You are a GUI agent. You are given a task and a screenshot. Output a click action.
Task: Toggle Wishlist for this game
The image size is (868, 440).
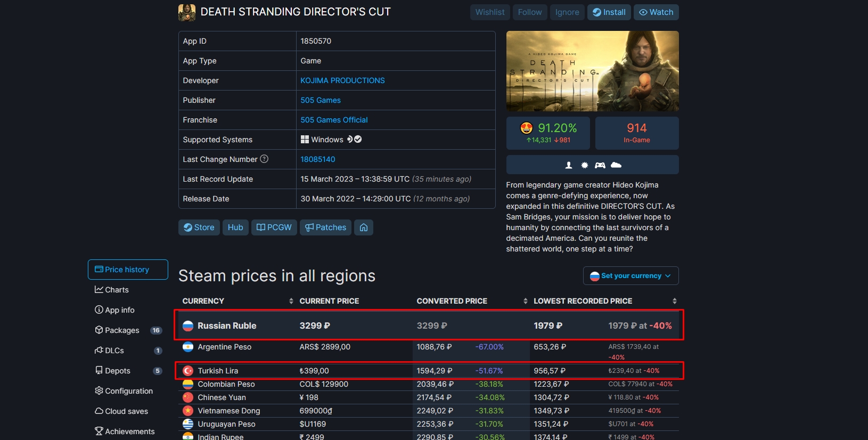point(490,12)
